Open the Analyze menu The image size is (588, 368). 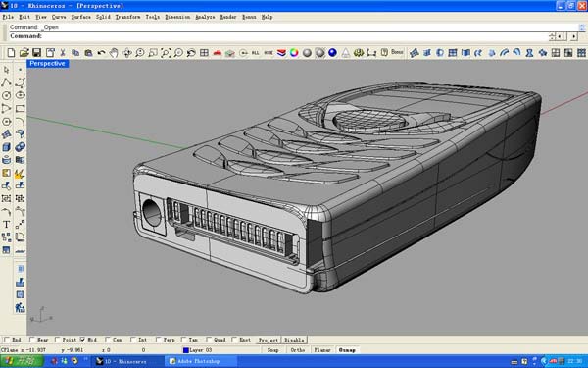(205, 17)
